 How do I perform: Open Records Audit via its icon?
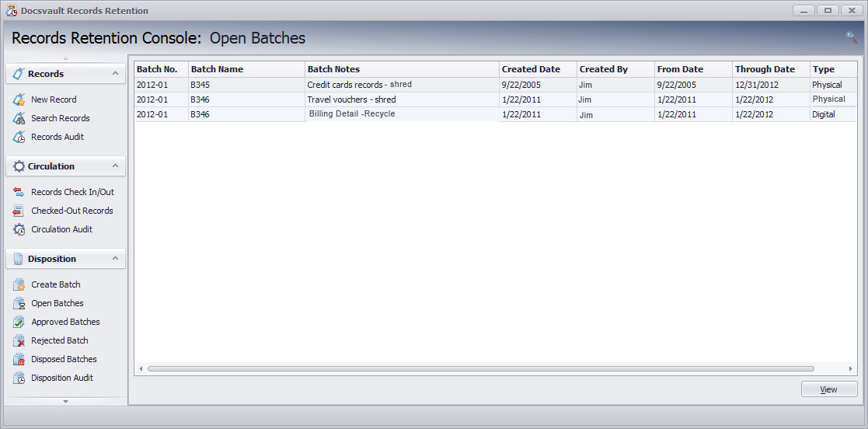point(19,137)
